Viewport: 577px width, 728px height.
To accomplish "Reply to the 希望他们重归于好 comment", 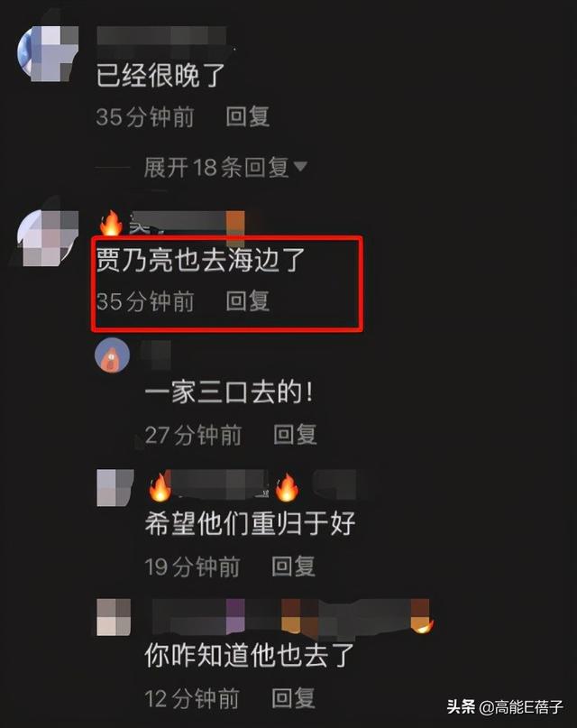I will (294, 567).
